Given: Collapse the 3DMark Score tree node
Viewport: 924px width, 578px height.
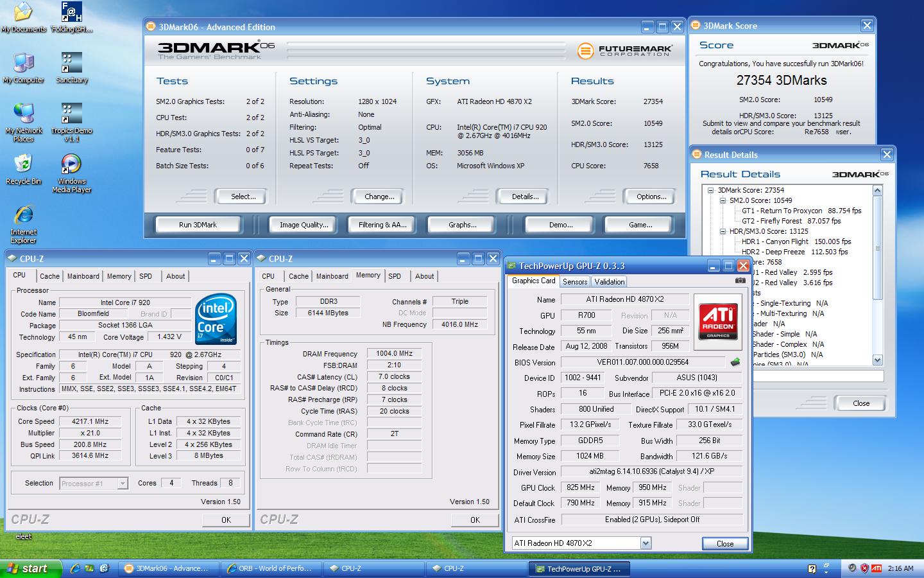Looking at the screenshot, I should pyautogui.click(x=710, y=190).
